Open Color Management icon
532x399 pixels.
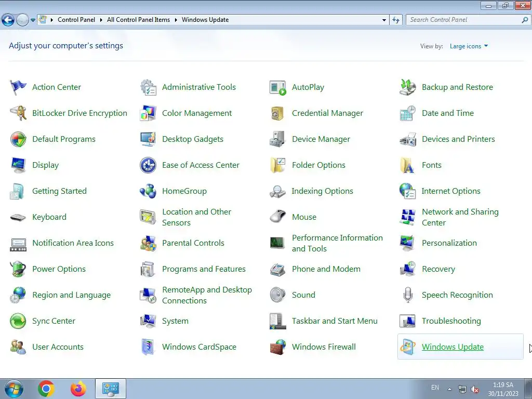(x=148, y=113)
